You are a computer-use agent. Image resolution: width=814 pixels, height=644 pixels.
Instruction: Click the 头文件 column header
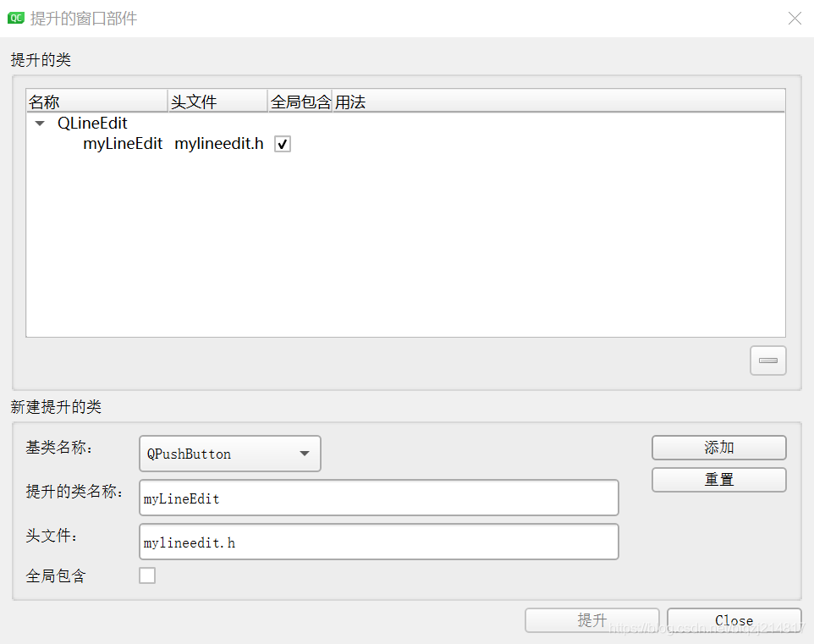(218, 102)
